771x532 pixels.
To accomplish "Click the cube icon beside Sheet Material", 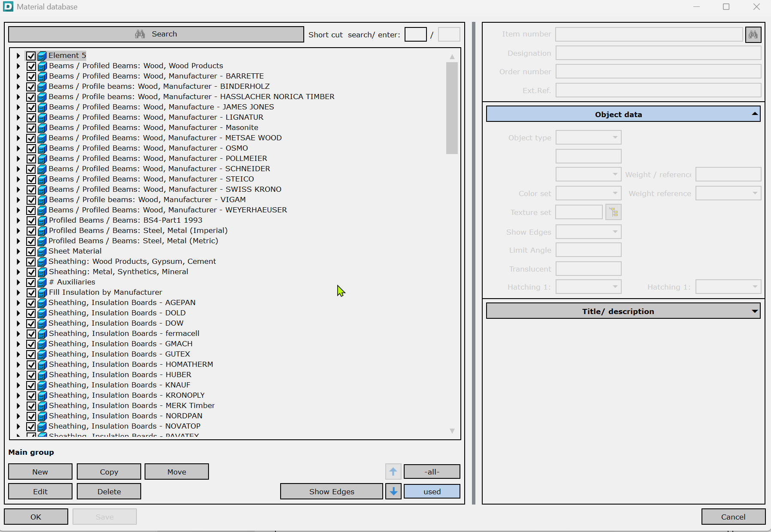I will (42, 251).
